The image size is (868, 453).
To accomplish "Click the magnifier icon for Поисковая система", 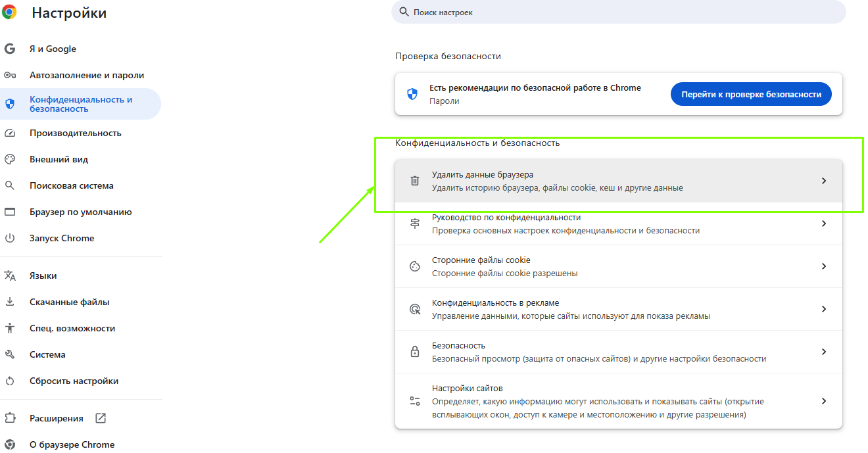I will coord(9,185).
